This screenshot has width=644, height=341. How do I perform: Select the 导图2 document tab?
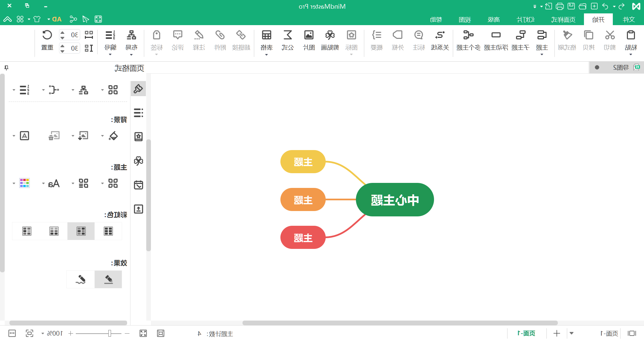(617, 67)
